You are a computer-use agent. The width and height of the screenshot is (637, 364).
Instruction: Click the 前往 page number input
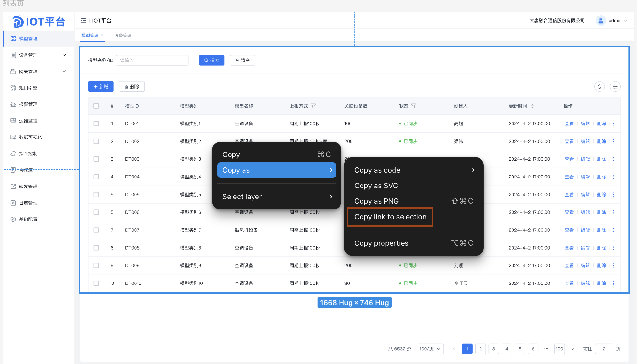(604, 349)
